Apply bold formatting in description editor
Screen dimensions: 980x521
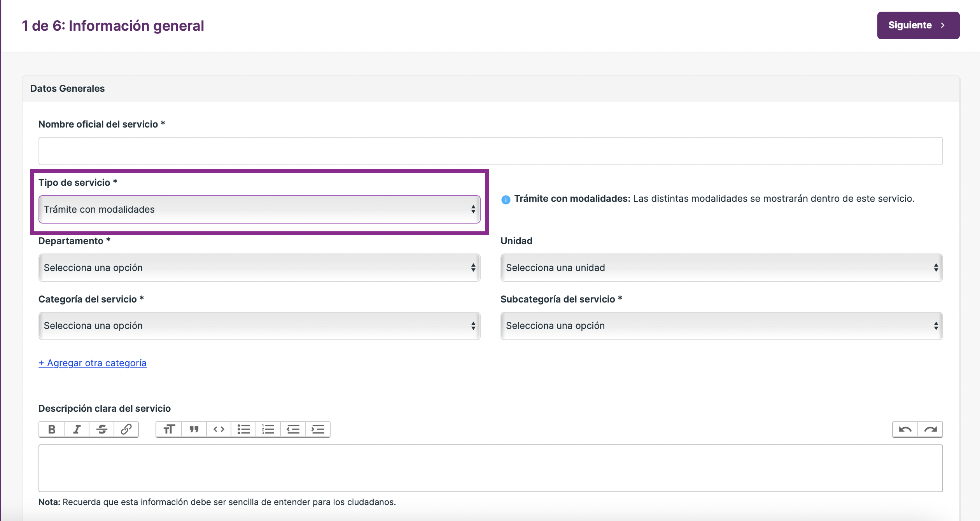pyautogui.click(x=52, y=429)
